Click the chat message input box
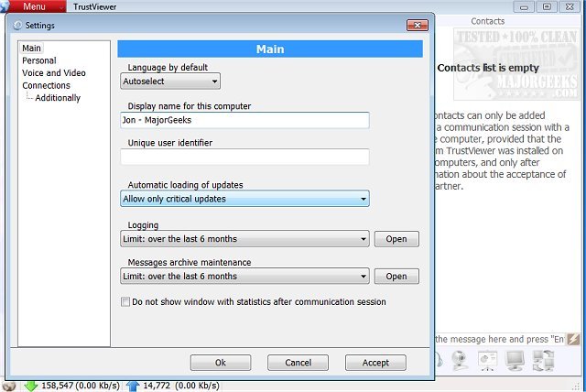This screenshot has width=586, height=392. [x=499, y=339]
